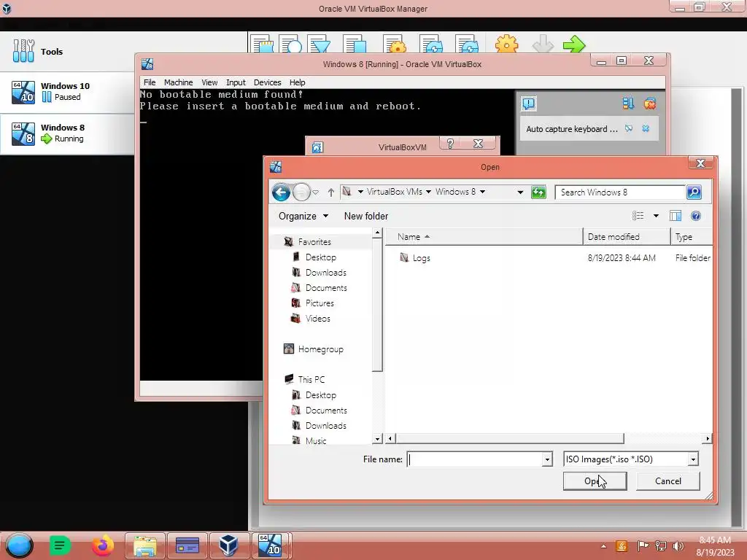Open help from the blue question mark icon
Viewport: 747px width, 560px height.
pos(695,216)
